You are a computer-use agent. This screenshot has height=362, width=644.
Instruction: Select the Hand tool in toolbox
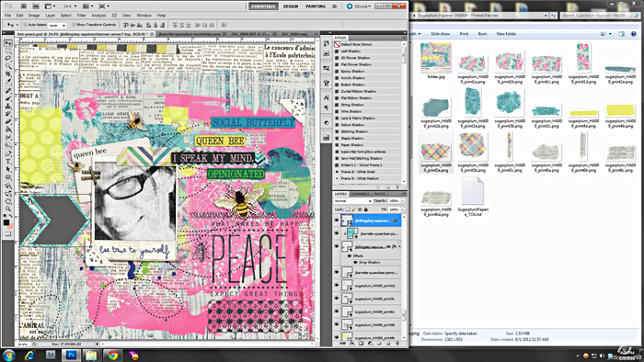pyautogui.click(x=8, y=202)
